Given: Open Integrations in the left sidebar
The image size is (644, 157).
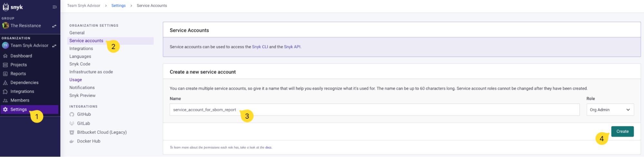Looking at the screenshot, I should [22, 92].
